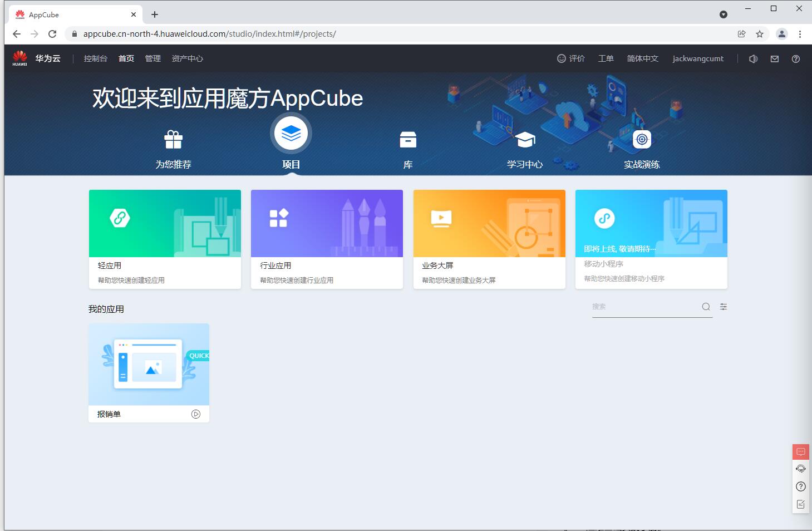Click the 欢迎来到应用魔方AppCube banner title
This screenshot has height=531, width=812.
[228, 98]
